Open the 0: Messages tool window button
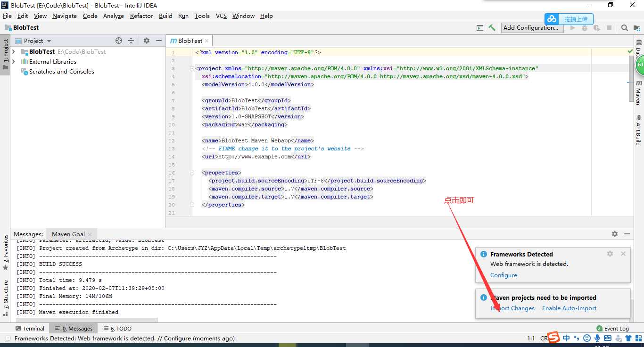 pyautogui.click(x=74, y=329)
